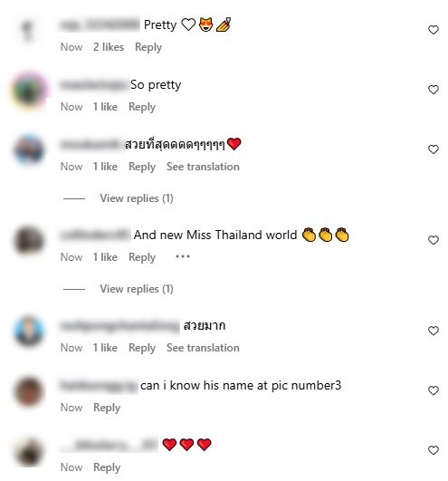View who liked: open "2 likes" on Pretty comment
448x481 pixels.
click(x=109, y=47)
